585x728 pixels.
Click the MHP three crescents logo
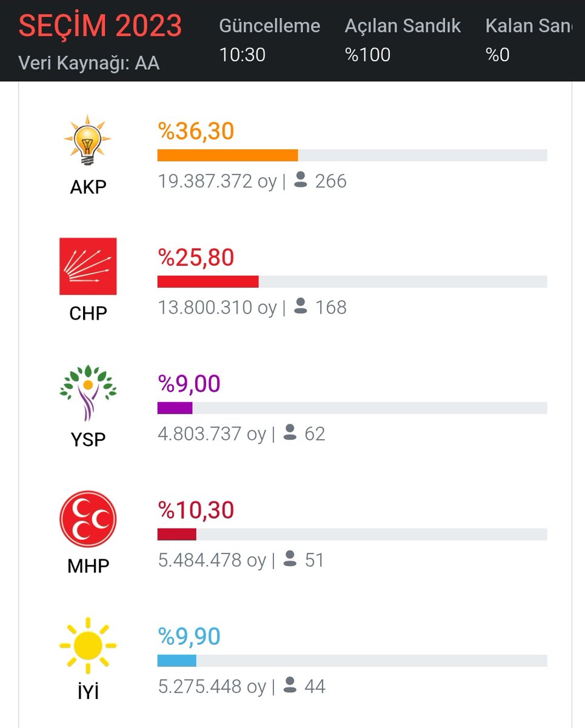[88, 519]
